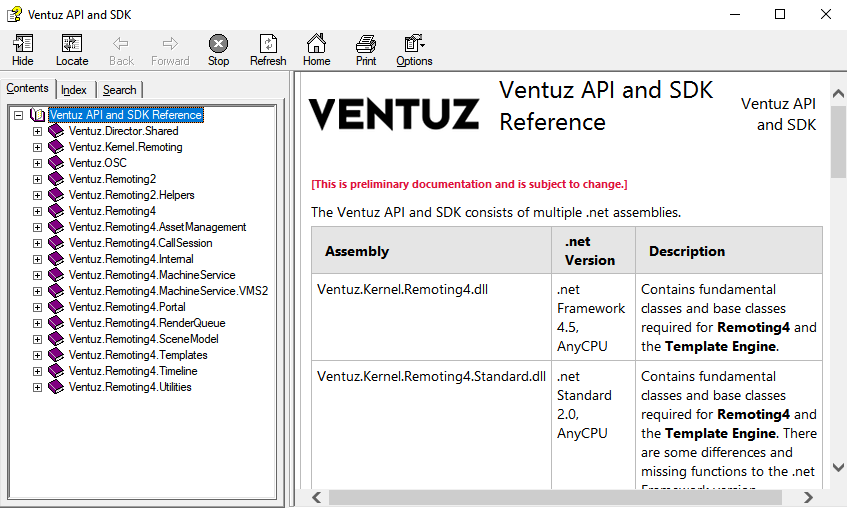847x508 pixels.
Task: Expand the Ventuz.Director.Shared node
Action: (38, 131)
